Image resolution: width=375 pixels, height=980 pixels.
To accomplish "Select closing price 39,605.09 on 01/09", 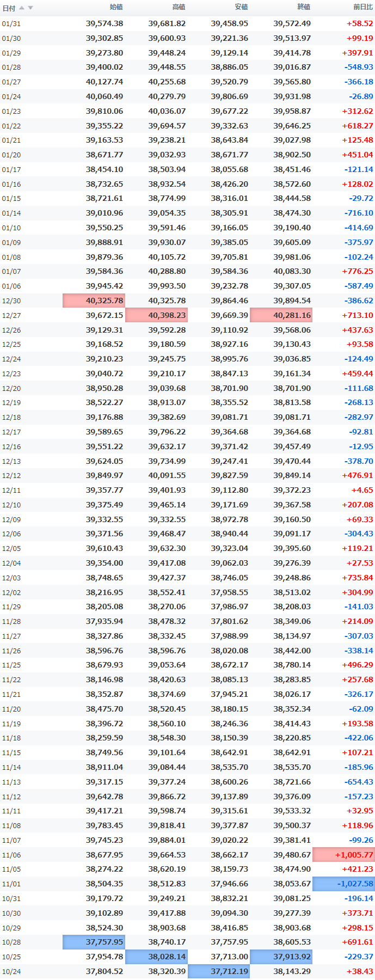I will tap(292, 243).
